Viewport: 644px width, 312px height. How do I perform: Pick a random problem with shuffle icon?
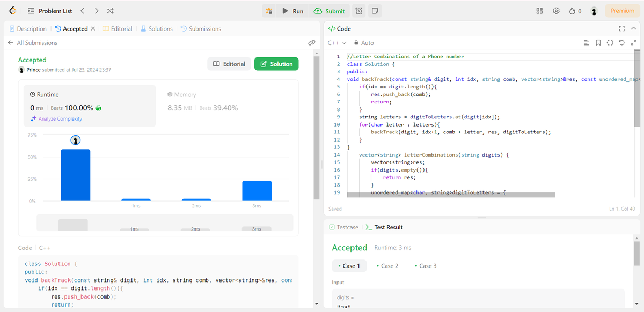tap(110, 11)
